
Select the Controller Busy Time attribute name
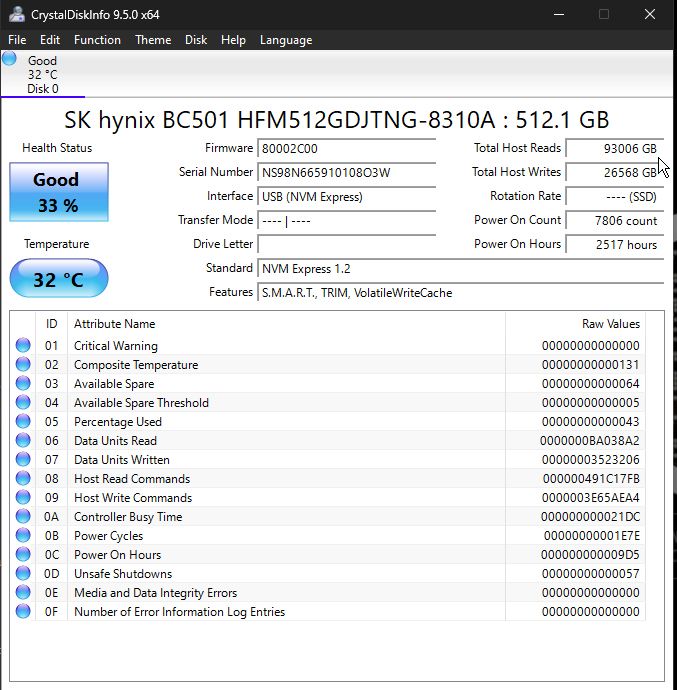[128, 517]
